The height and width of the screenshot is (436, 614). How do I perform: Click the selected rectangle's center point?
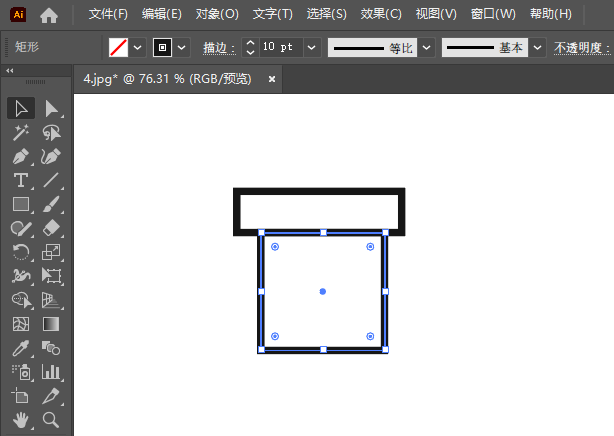click(x=323, y=291)
